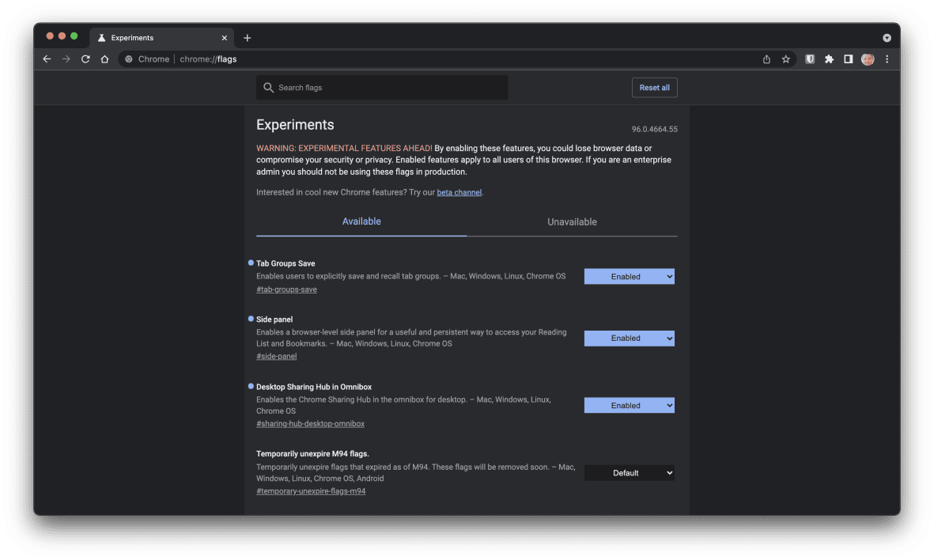Image resolution: width=934 pixels, height=560 pixels.
Task: Bookmark this page with the star icon
Action: [x=785, y=59]
